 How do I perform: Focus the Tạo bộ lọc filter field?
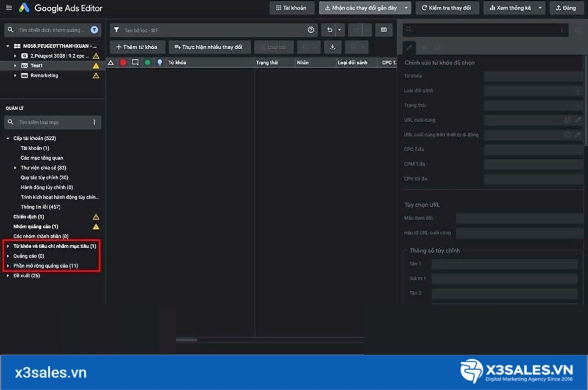pyautogui.click(x=214, y=30)
